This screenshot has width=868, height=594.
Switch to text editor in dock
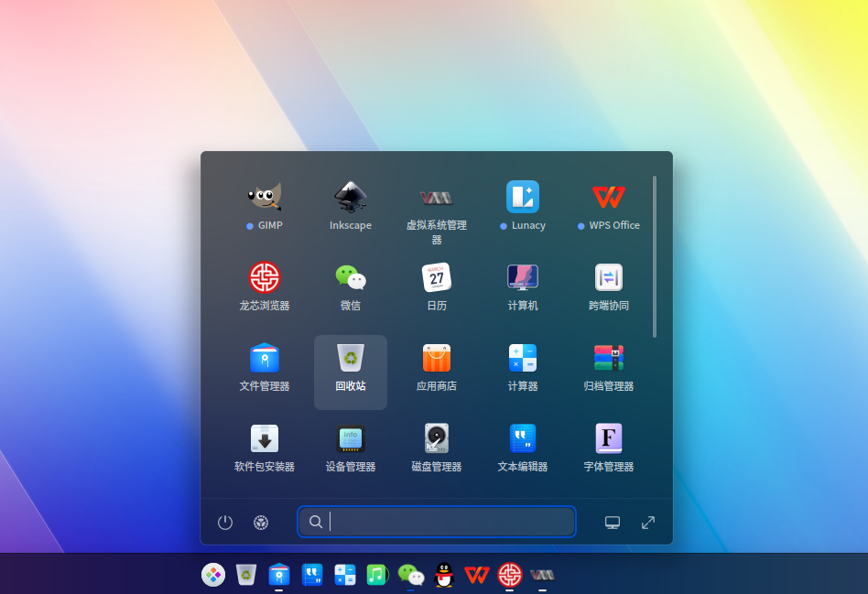(x=312, y=575)
